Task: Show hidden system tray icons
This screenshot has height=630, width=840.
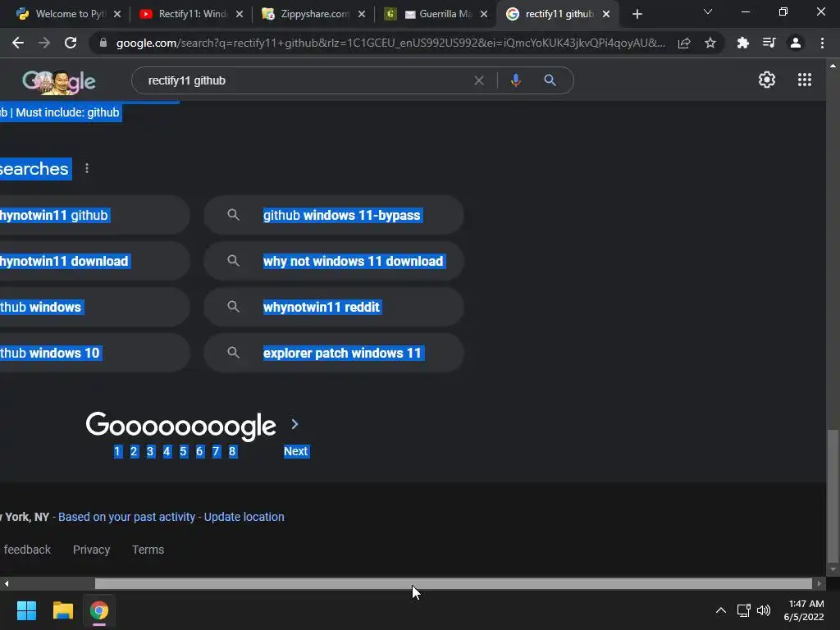Action: tap(721, 610)
